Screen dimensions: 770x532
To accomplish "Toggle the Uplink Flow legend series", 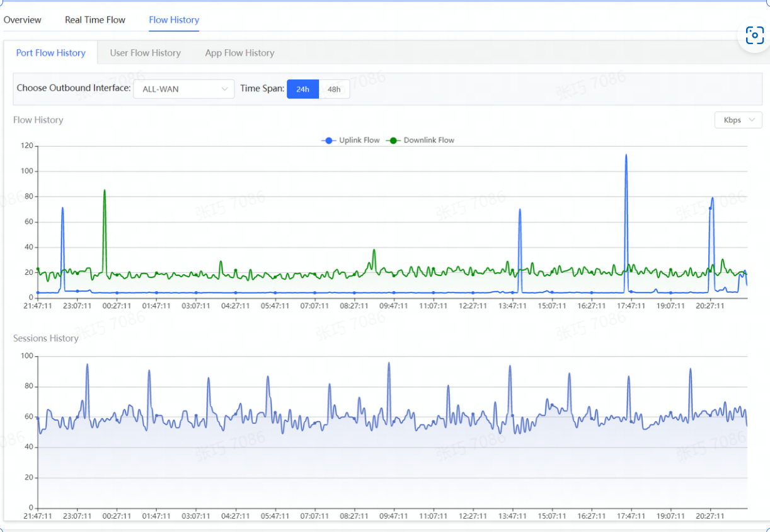I will pos(351,140).
